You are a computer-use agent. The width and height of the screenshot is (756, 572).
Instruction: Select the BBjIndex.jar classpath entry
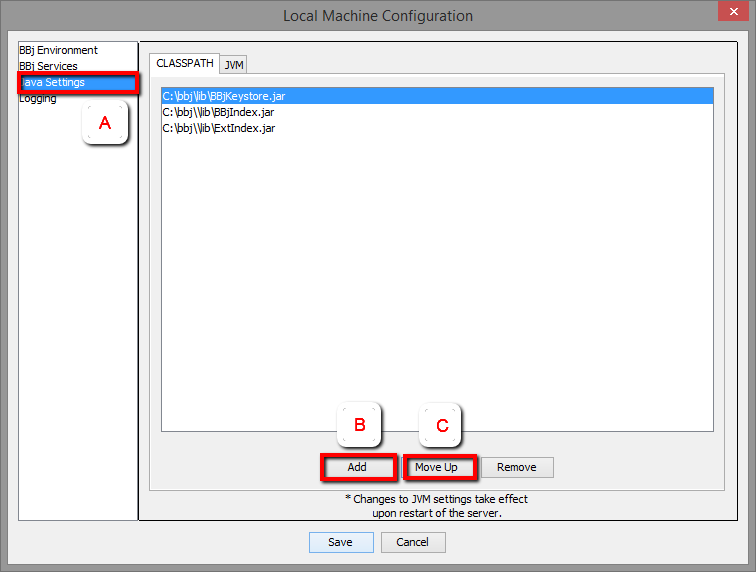(x=218, y=112)
